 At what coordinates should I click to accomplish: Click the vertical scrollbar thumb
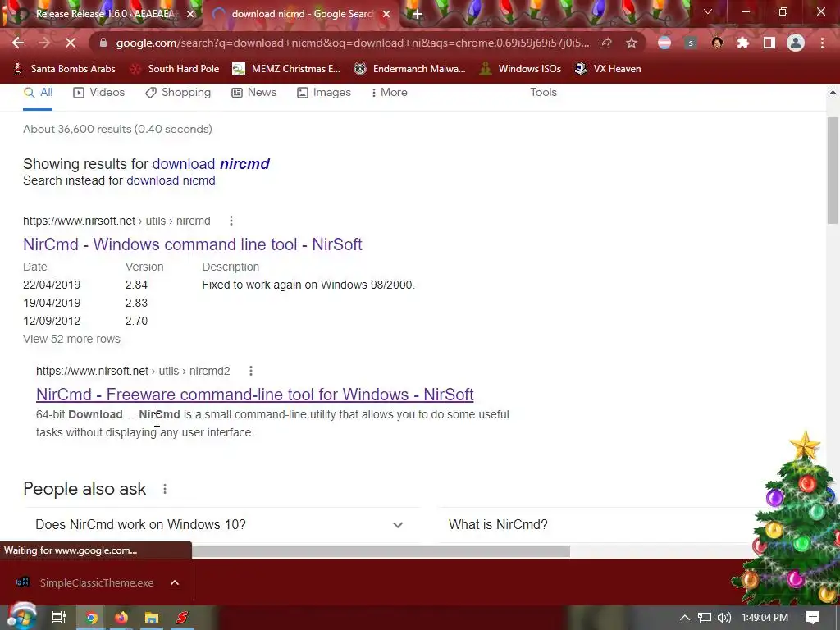(x=833, y=171)
